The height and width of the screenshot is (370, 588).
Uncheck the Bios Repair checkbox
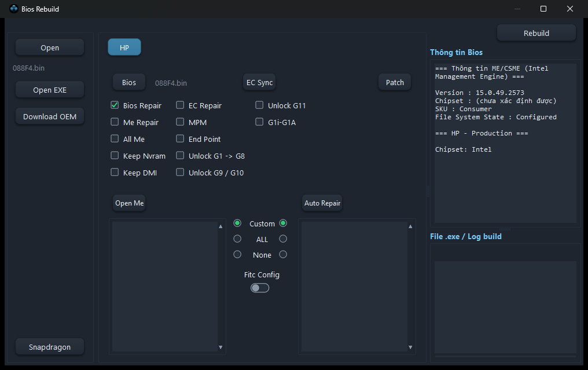[115, 105]
